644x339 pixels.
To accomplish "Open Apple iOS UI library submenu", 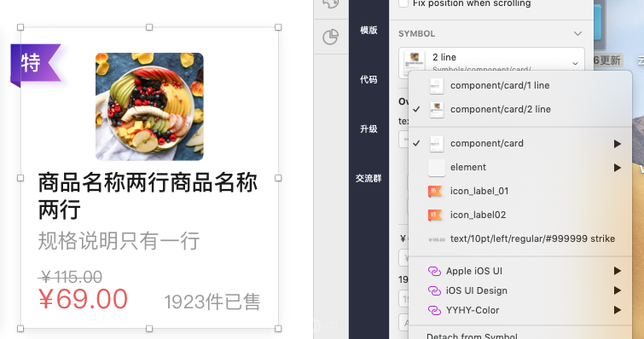I will pos(520,271).
